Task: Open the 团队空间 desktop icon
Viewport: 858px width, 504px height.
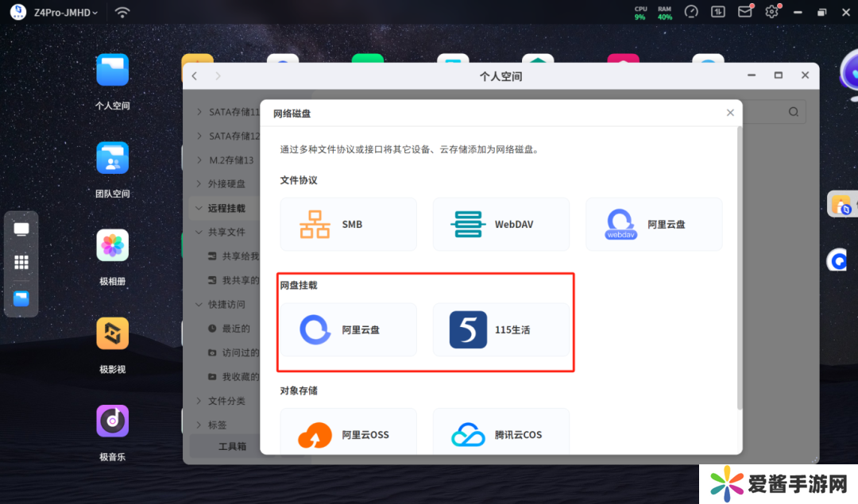Action: tap(112, 158)
